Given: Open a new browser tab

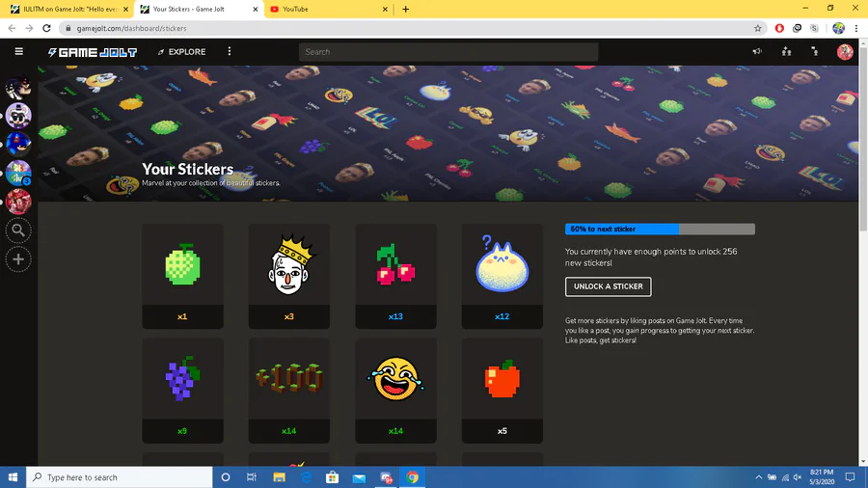Looking at the screenshot, I should pyautogui.click(x=406, y=9).
